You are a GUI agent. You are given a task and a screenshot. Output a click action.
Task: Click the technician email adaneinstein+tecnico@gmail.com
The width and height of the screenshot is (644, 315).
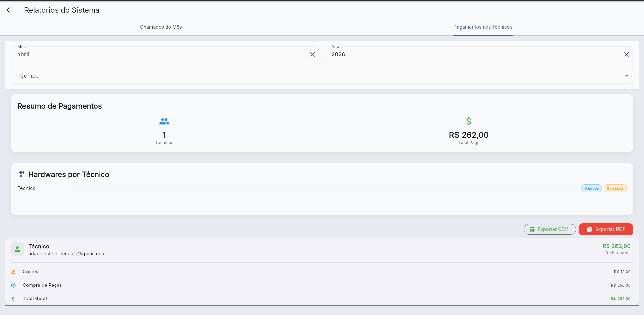67,254
